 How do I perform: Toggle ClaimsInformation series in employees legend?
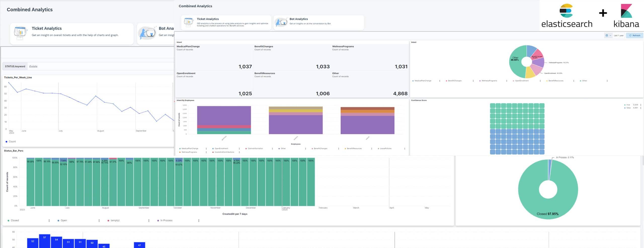tap(255, 148)
